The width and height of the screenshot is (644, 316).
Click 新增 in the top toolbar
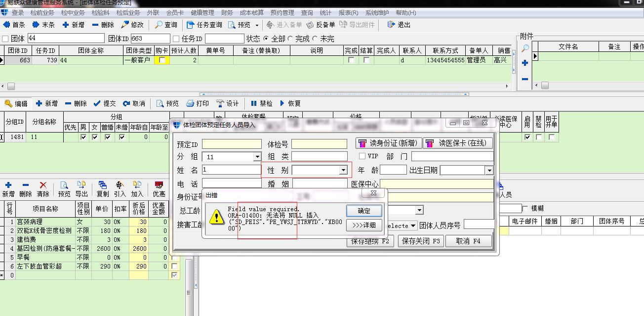73,25
